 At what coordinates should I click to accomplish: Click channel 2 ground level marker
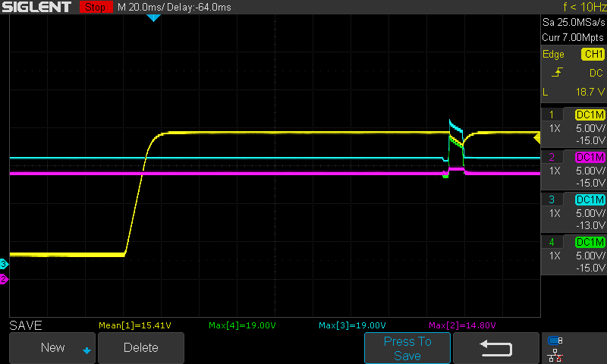[4, 279]
